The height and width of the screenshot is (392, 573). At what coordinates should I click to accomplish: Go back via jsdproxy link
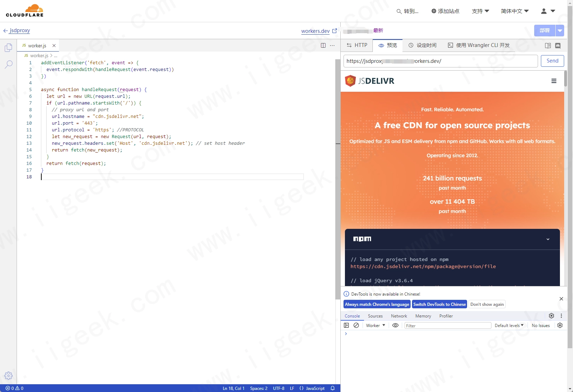coord(17,30)
